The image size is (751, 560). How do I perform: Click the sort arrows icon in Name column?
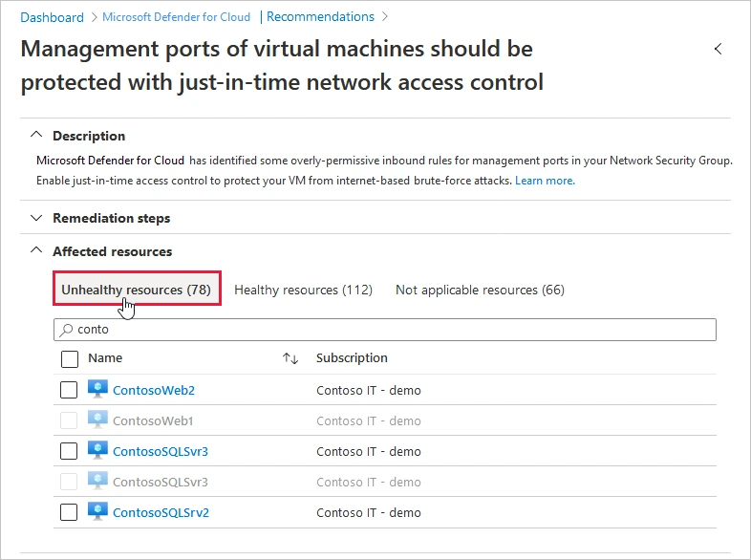(290, 358)
